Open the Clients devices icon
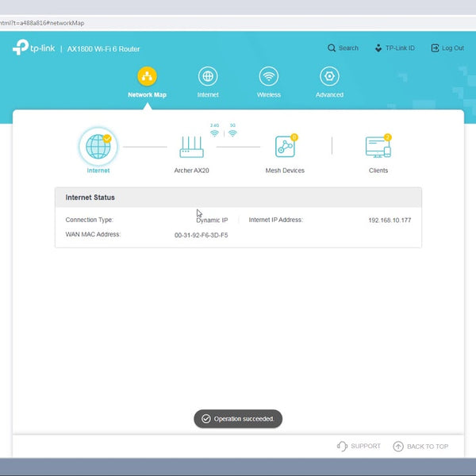Screen dimensions: 476x476 click(x=378, y=147)
